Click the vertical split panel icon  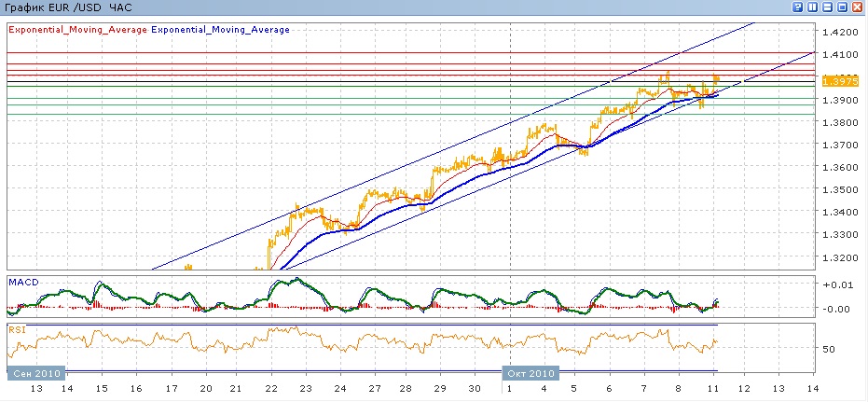(813, 7)
